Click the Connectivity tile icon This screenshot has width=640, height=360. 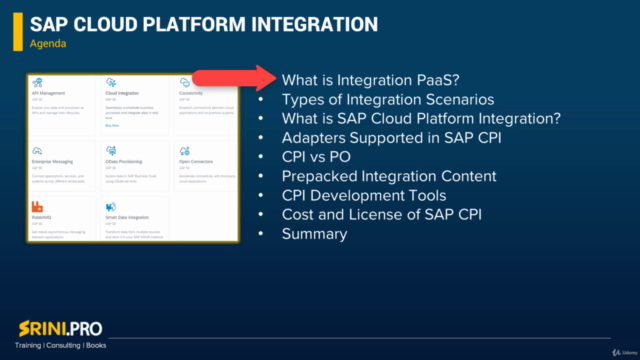click(x=185, y=83)
